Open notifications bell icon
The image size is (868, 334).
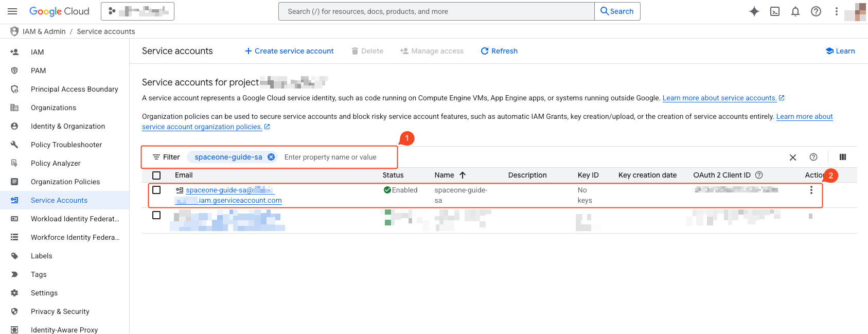pos(795,11)
